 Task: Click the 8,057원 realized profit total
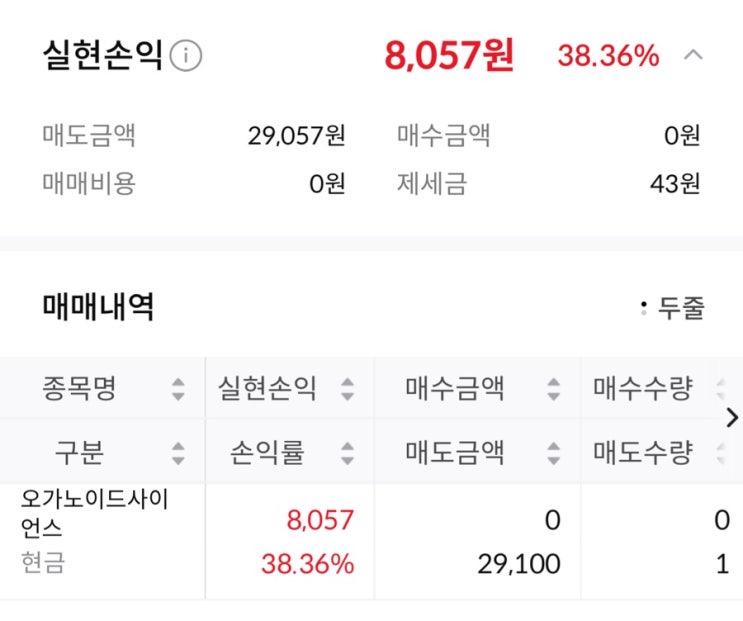coord(449,55)
